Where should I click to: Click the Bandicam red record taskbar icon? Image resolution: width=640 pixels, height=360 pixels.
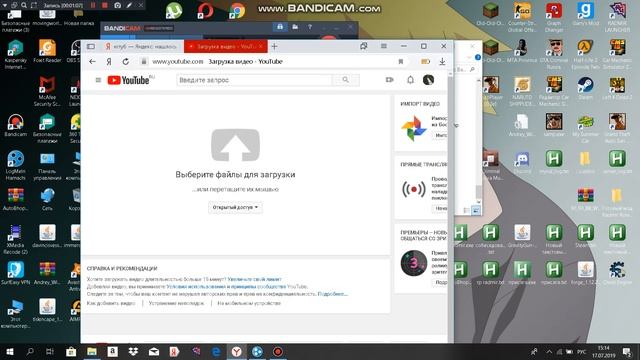click(x=278, y=351)
